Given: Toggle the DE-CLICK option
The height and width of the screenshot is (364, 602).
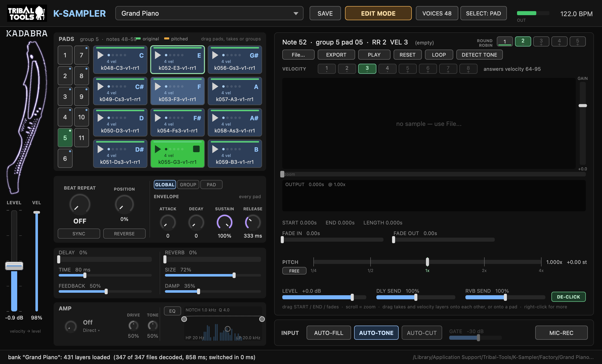Looking at the screenshot, I should [x=568, y=297].
